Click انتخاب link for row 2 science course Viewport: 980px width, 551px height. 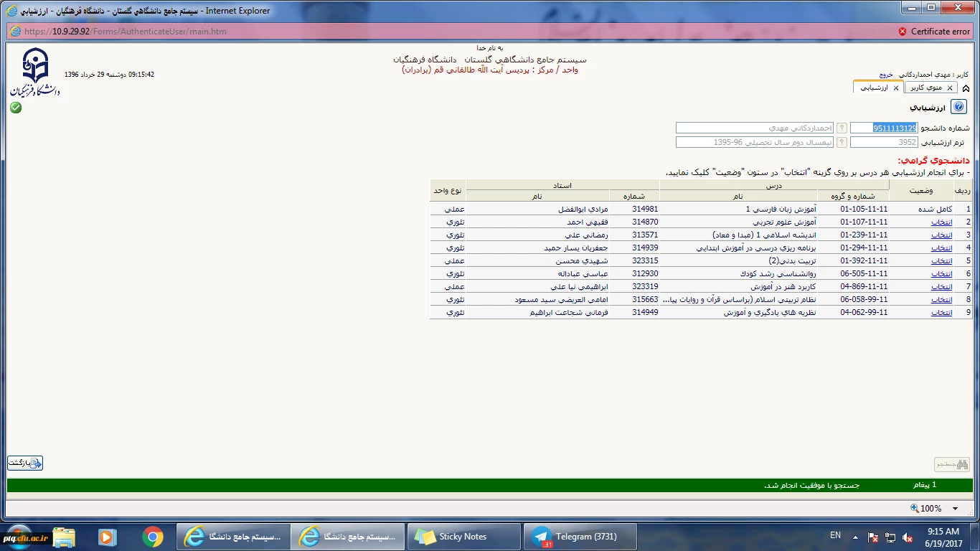coord(941,222)
